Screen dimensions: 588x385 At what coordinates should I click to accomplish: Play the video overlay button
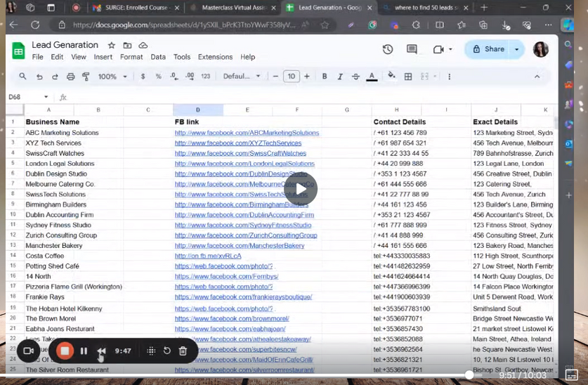click(x=301, y=189)
